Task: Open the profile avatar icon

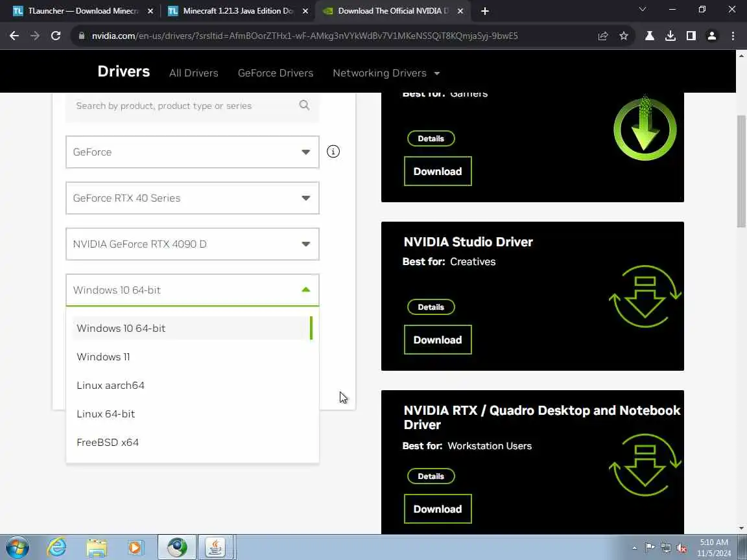Action: (712, 36)
